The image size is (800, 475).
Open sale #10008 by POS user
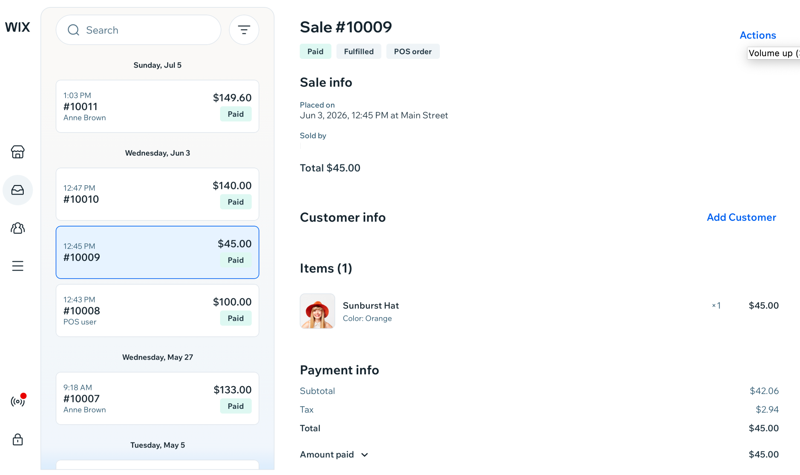pos(157,310)
